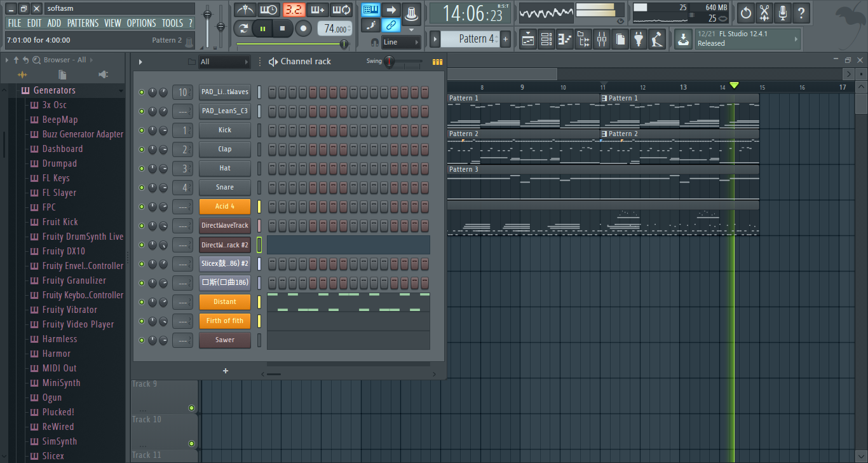Viewport: 868px width, 463px height.
Task: Open the VIEW menu
Action: coord(112,23)
